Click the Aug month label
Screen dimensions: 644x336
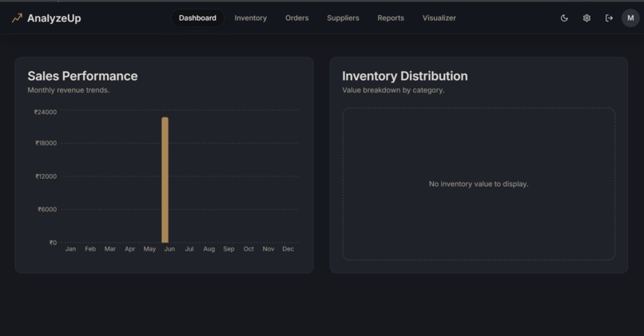[x=209, y=249]
